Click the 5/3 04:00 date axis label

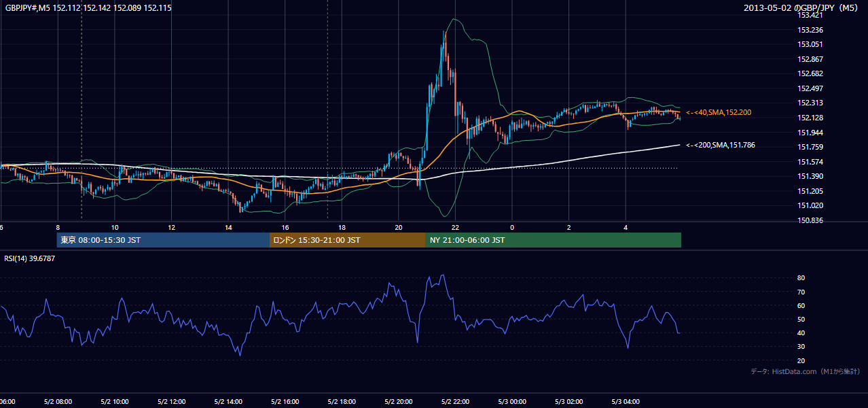point(626,401)
